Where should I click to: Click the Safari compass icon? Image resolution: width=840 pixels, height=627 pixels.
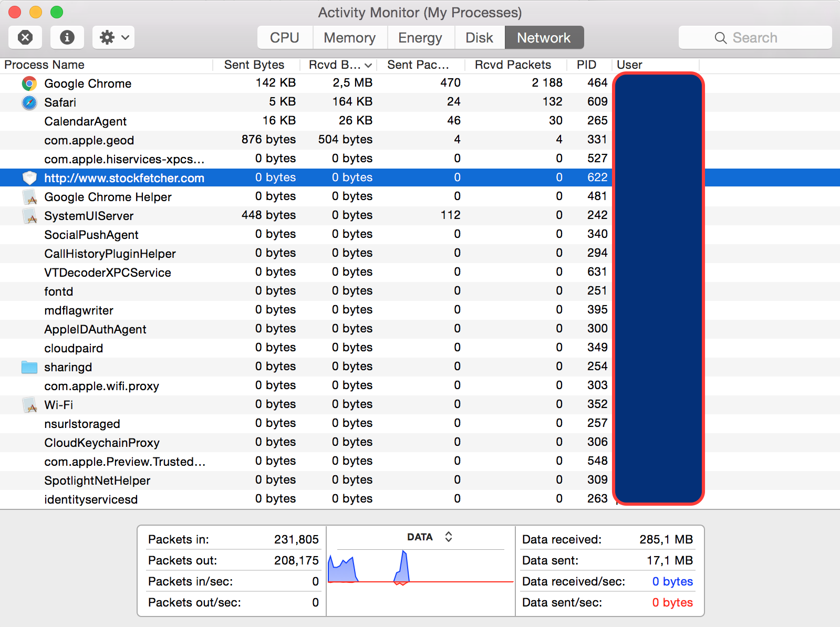tap(29, 102)
